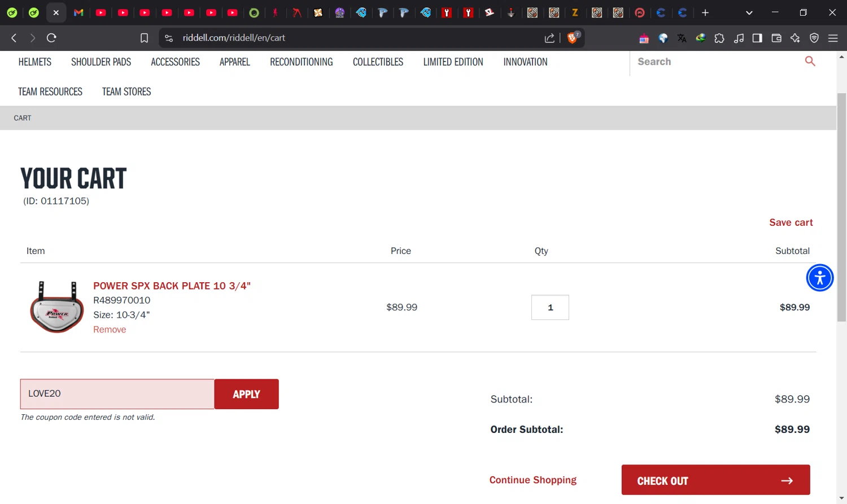The image size is (847, 504).
Task: Open the INNOVATION menu
Action: coord(525,62)
